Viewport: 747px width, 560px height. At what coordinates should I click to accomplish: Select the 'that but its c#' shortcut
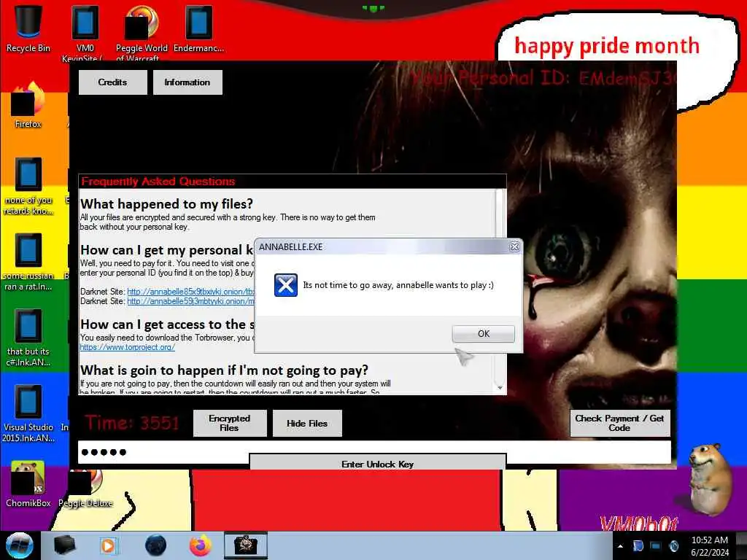click(x=28, y=338)
